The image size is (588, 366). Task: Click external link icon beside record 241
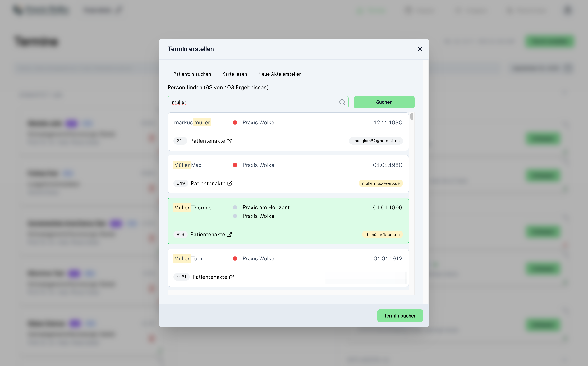click(x=229, y=141)
